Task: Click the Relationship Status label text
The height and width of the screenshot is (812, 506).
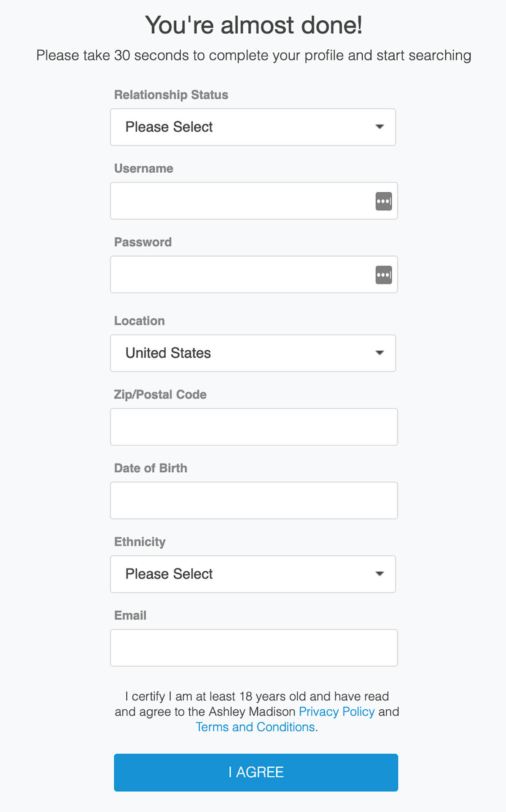Action: coord(171,95)
